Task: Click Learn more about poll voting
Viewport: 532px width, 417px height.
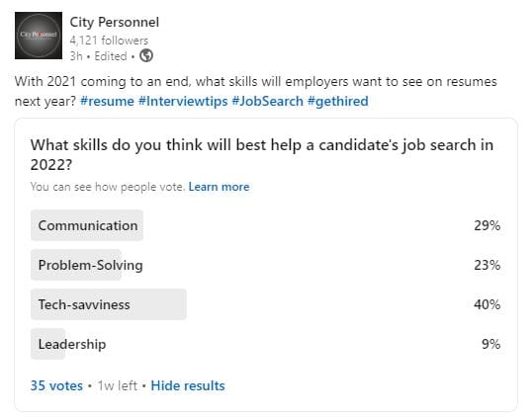Action: 219,187
